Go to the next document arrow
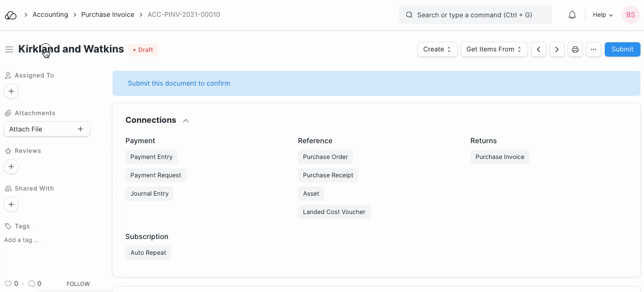This screenshot has height=292, width=644. pos(557,49)
